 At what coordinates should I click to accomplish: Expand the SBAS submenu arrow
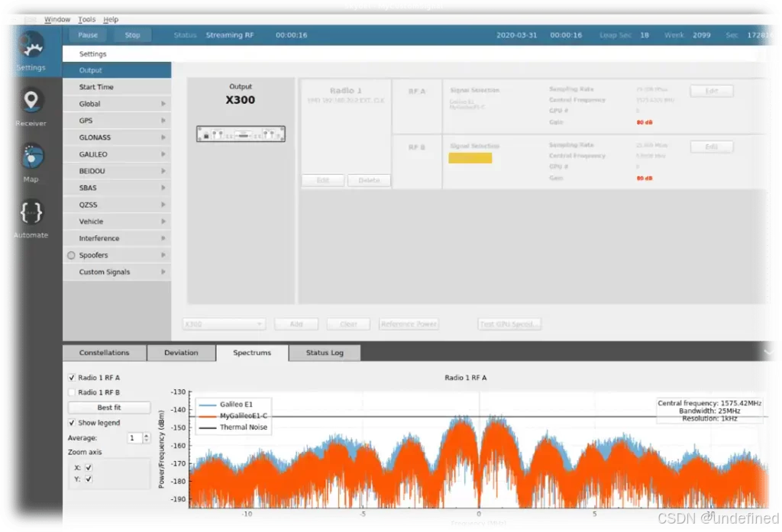click(x=163, y=188)
